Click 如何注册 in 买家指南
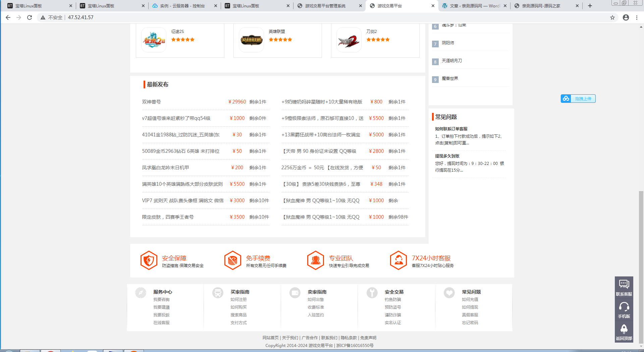The image size is (644, 352). pyautogui.click(x=238, y=300)
